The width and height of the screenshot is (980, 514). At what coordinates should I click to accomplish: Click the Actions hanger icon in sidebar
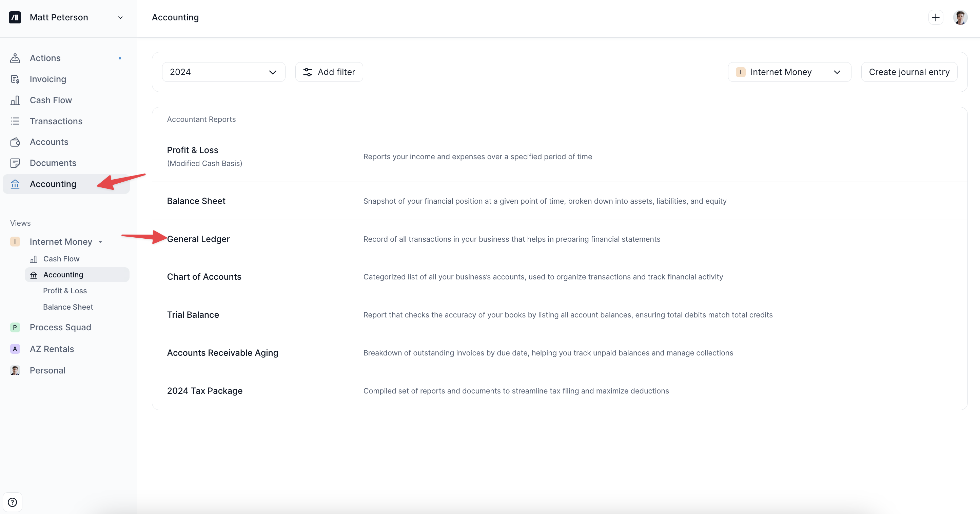15,58
